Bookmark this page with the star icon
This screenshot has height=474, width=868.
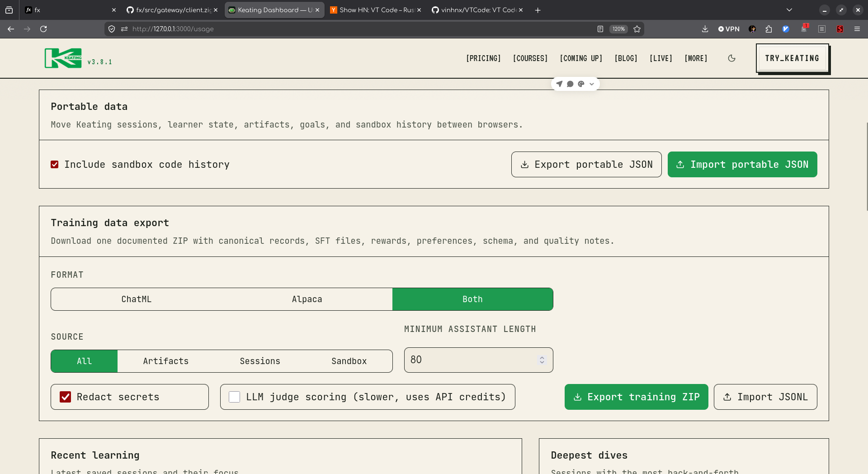pos(637,29)
